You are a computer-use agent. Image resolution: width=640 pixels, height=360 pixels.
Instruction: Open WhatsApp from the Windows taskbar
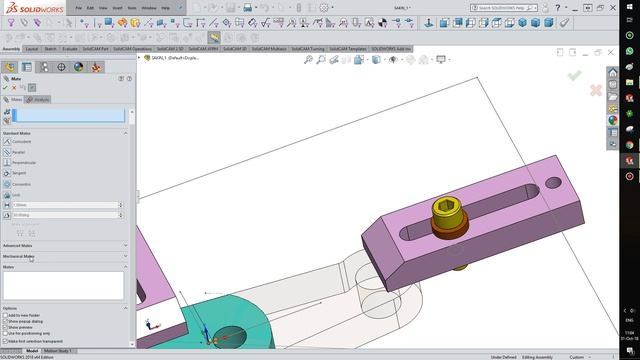pos(629,51)
